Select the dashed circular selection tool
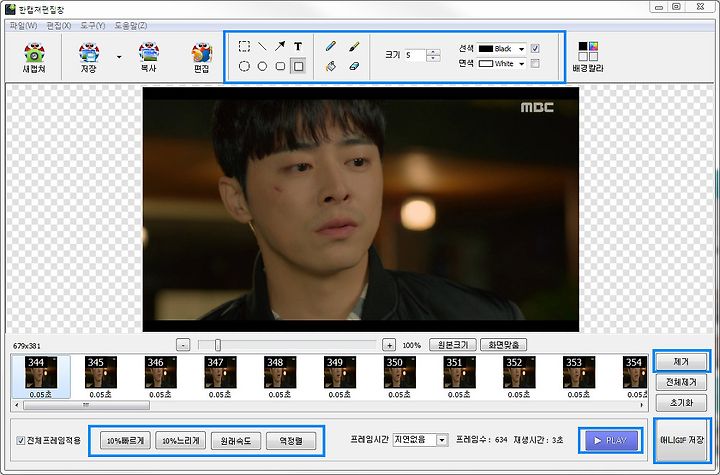 (x=244, y=66)
